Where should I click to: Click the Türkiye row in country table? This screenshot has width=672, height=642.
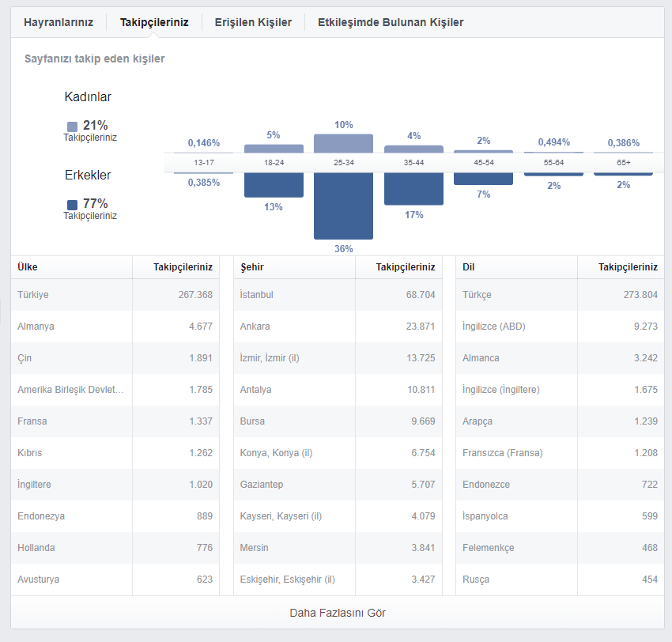coord(115,295)
